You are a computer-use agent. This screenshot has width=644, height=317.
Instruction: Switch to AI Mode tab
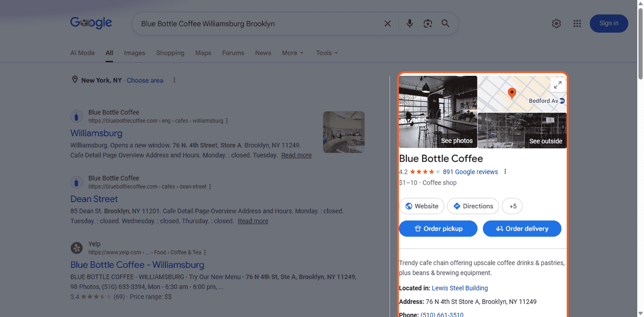coord(82,53)
